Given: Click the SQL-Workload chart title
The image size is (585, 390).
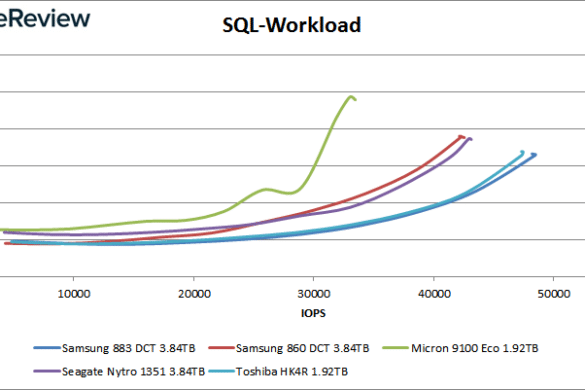Looking at the screenshot, I should pos(291,25).
